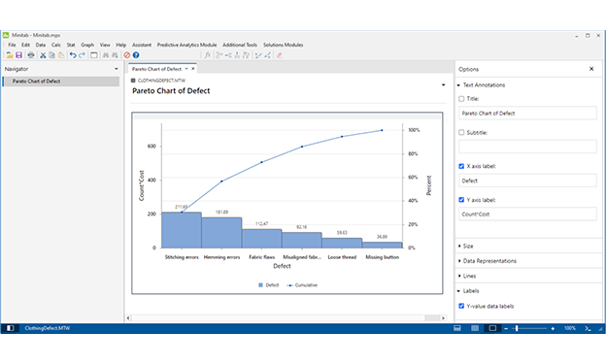Viewport: 606px width, 364px height.
Task: Open a project with the folder icon
Action: (10, 55)
